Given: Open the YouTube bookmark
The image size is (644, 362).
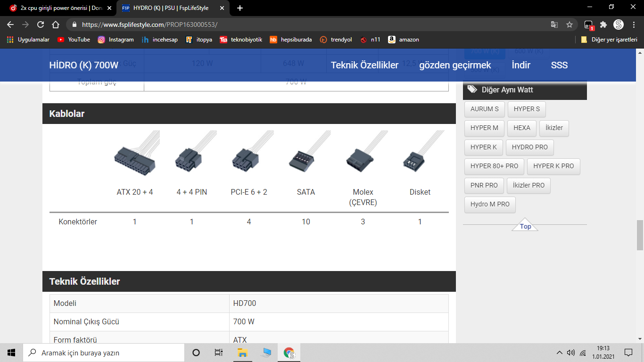Looking at the screenshot, I should pos(74,40).
